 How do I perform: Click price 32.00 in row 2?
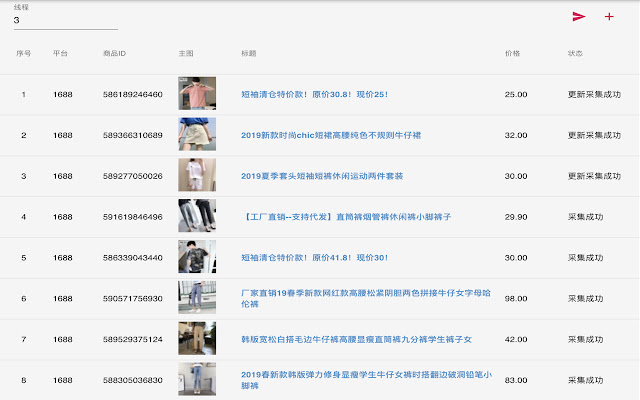pos(516,135)
